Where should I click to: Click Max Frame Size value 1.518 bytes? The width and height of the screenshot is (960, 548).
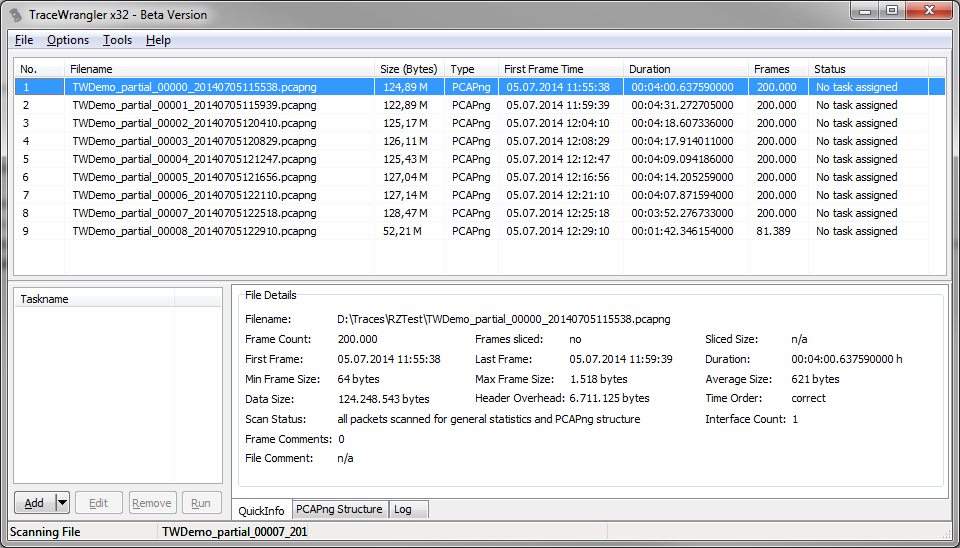coord(598,379)
